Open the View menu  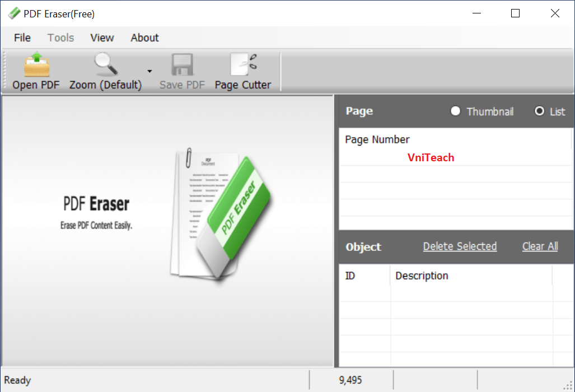102,38
